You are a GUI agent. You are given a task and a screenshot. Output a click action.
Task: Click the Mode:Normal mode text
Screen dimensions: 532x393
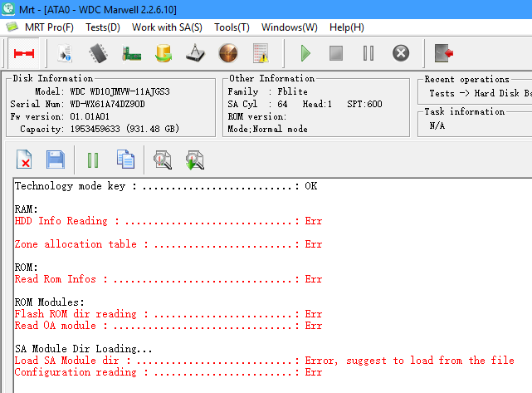(x=268, y=129)
